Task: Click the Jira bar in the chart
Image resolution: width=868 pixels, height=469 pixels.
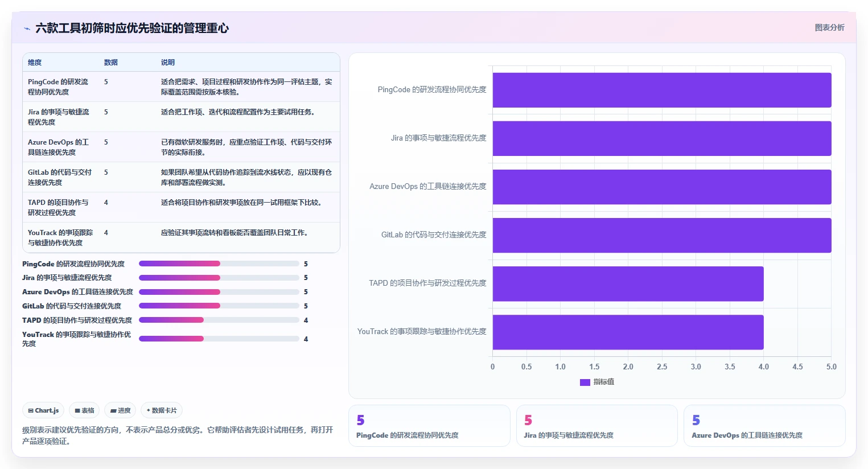Action: click(662, 138)
